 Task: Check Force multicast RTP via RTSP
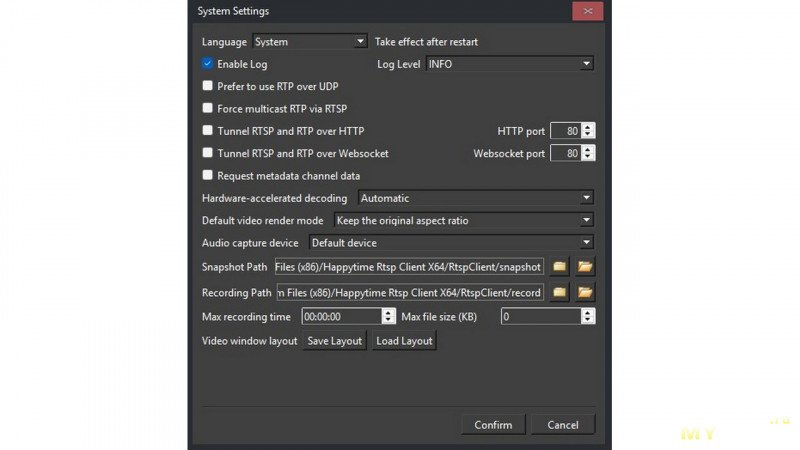(x=208, y=108)
